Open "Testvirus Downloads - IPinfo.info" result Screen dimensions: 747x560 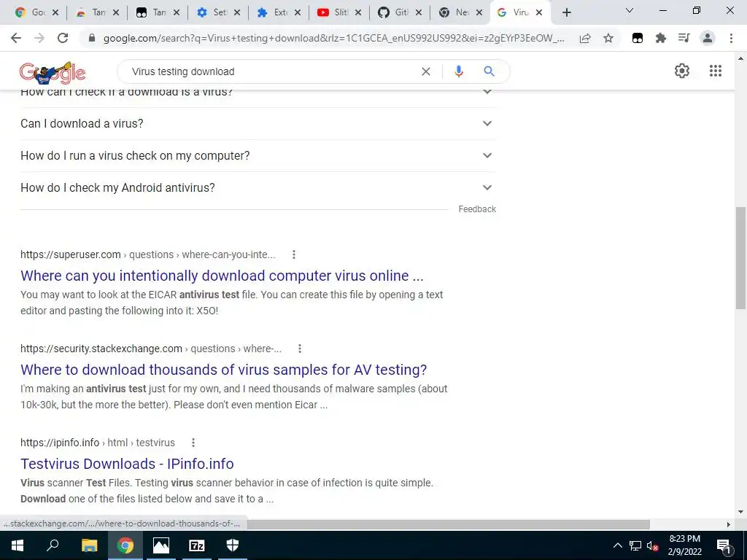(x=127, y=464)
